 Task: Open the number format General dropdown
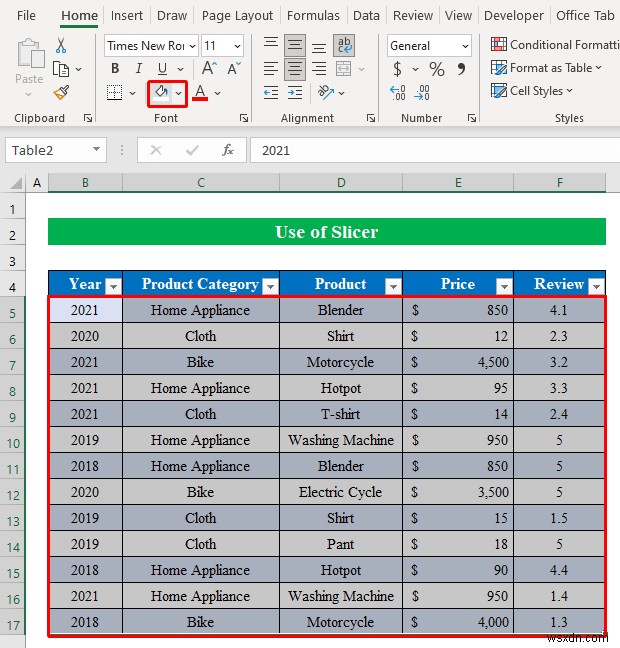(465, 46)
